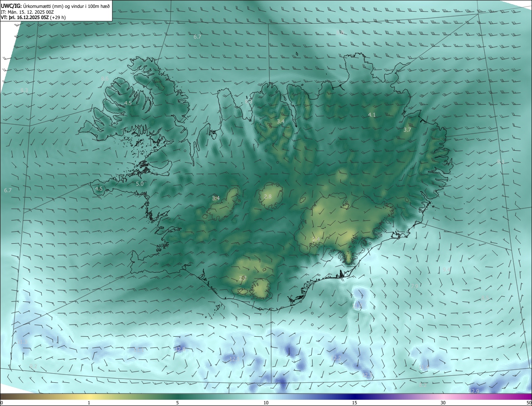Click the 50 tick on the color scale

pos(529,403)
